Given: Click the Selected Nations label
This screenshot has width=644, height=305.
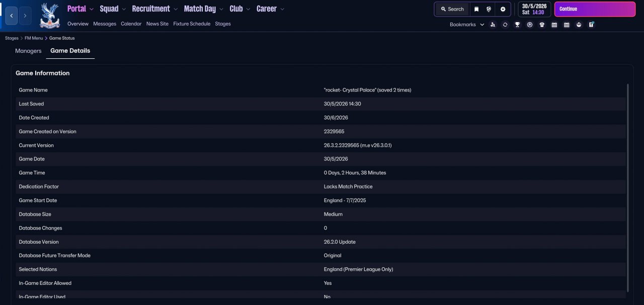Looking at the screenshot, I should (x=38, y=269).
